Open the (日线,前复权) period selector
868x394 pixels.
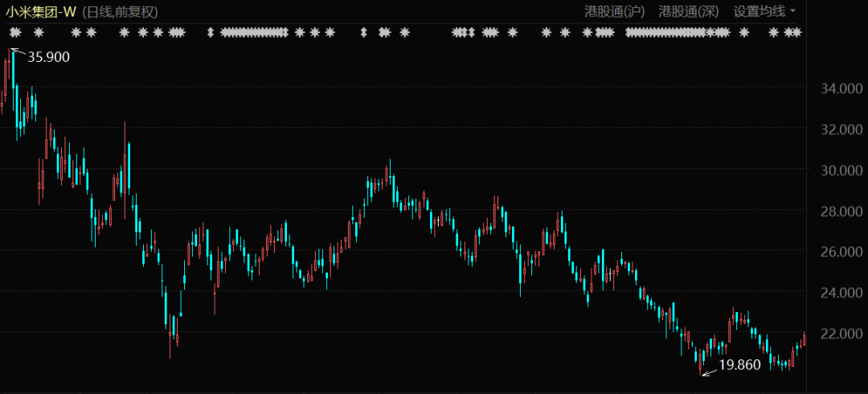pos(121,11)
